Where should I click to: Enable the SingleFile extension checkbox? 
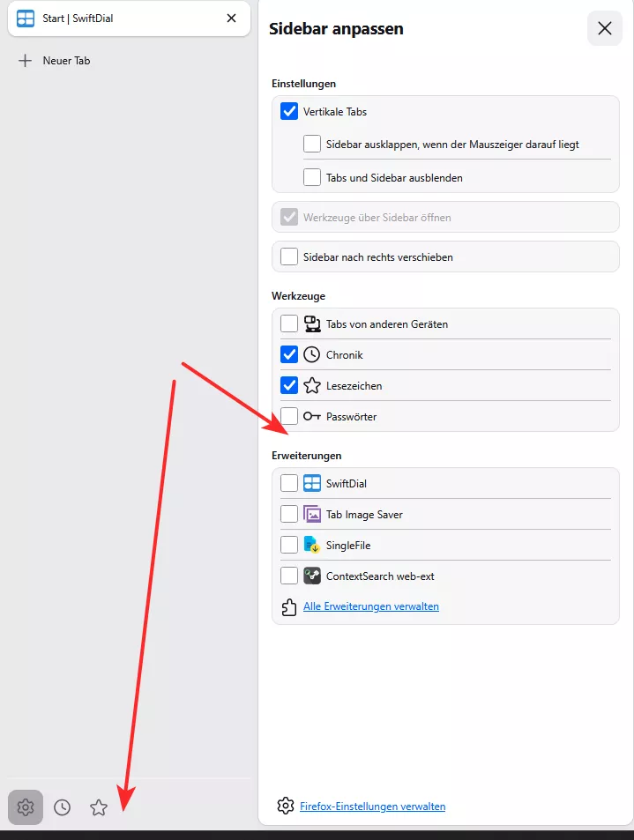coord(289,545)
